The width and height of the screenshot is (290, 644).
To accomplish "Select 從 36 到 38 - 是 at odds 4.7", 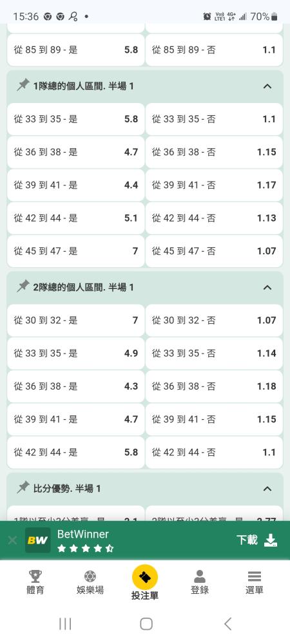I will (76, 152).
